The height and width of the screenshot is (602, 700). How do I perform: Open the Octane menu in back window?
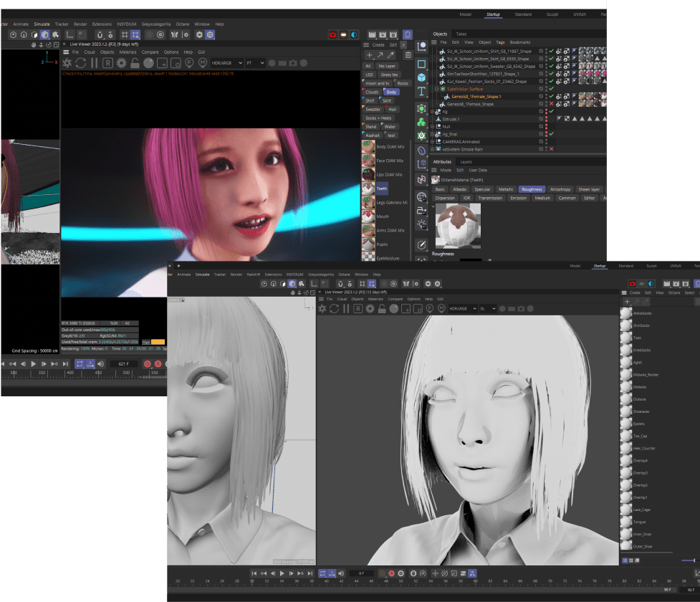point(183,24)
